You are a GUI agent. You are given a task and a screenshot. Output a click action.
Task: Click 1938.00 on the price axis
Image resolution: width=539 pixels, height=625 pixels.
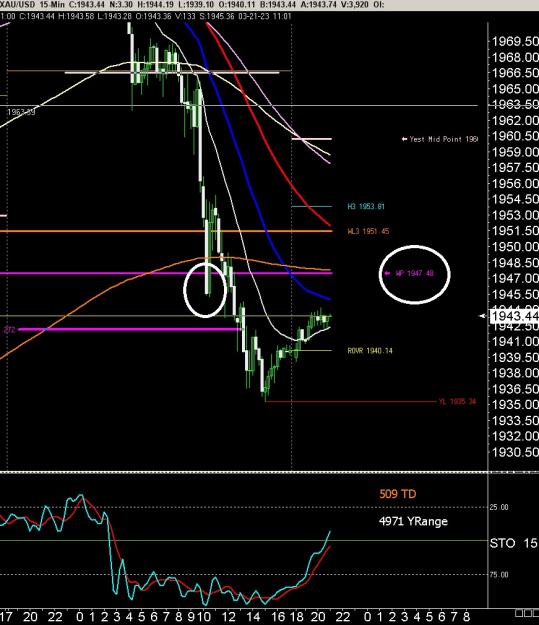point(515,373)
